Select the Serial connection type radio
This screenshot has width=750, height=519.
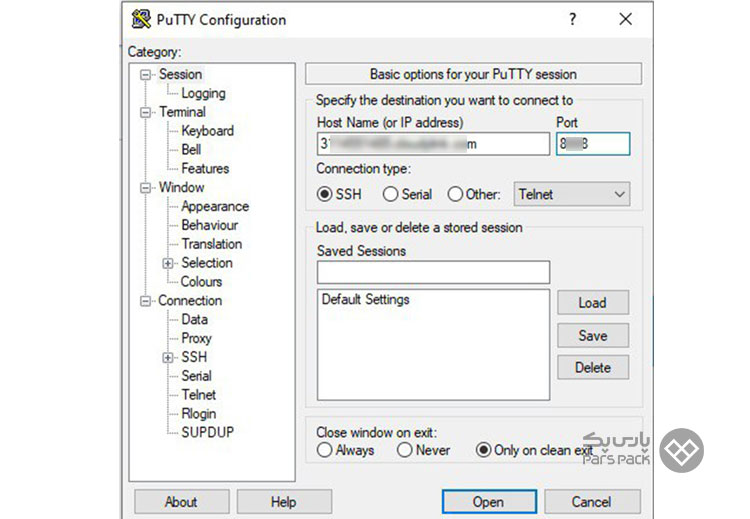[390, 194]
